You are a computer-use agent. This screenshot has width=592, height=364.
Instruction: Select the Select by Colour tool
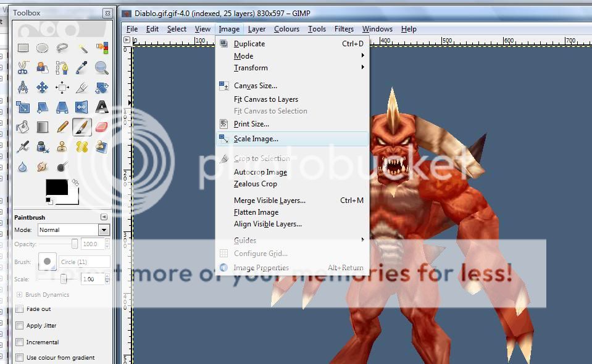(x=102, y=48)
